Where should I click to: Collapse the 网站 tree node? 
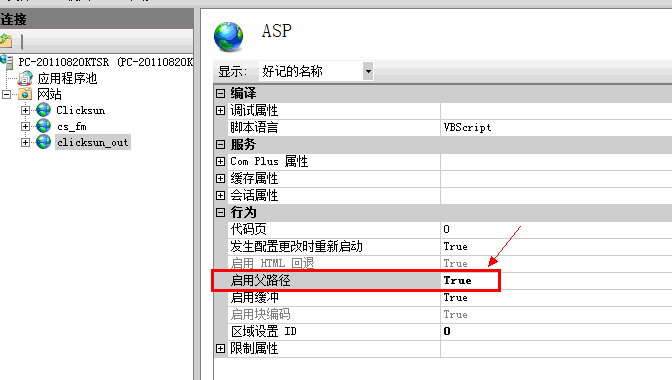pyautogui.click(x=6, y=94)
